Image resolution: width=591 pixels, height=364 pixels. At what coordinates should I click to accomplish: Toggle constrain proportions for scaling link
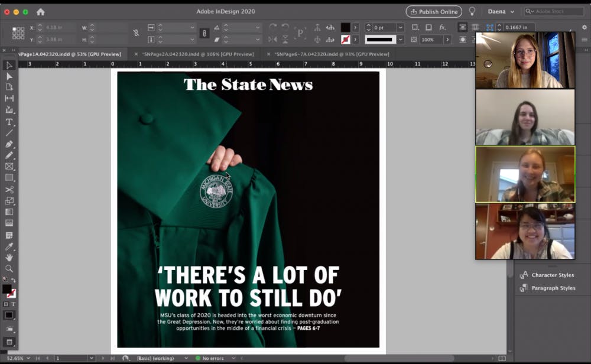tap(204, 33)
